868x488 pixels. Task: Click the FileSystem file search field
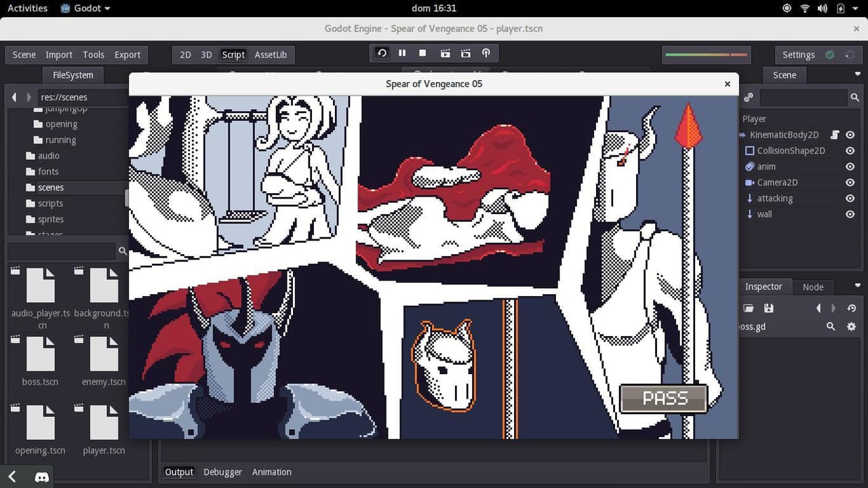[x=62, y=251]
